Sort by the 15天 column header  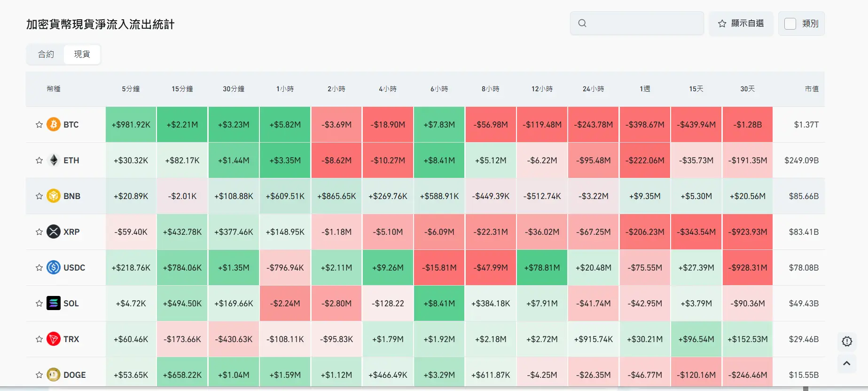point(696,89)
